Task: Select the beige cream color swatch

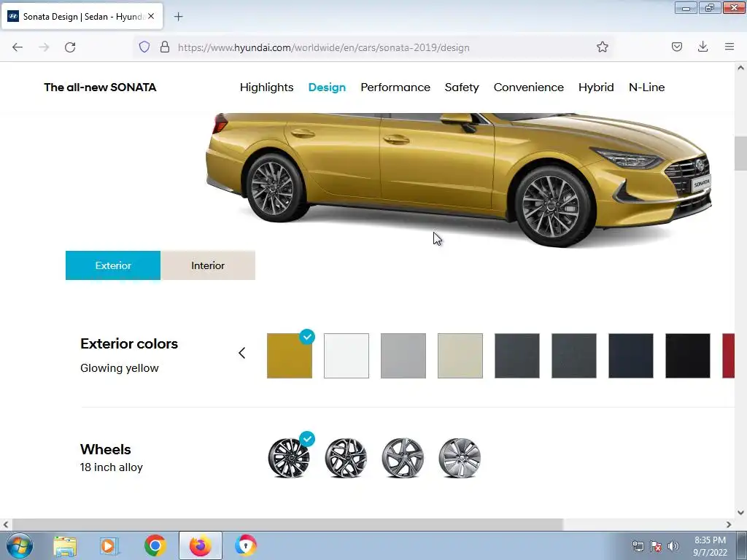Action: coord(460,356)
